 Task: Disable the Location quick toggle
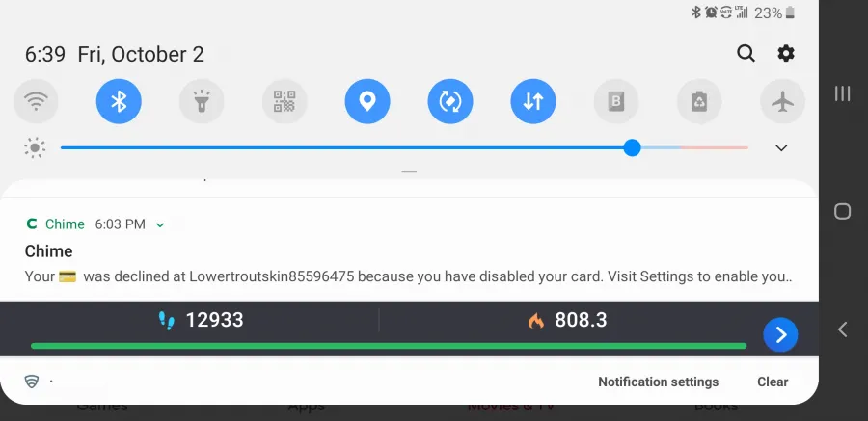367,101
